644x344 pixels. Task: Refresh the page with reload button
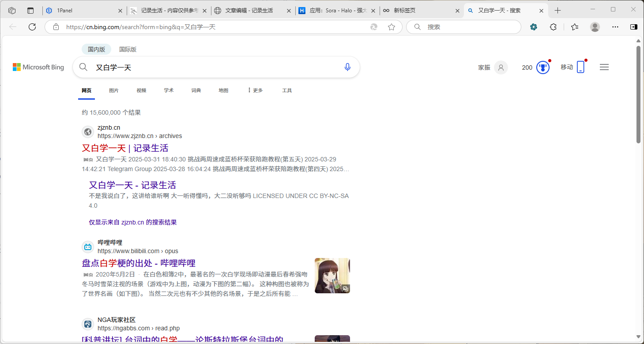point(32,27)
